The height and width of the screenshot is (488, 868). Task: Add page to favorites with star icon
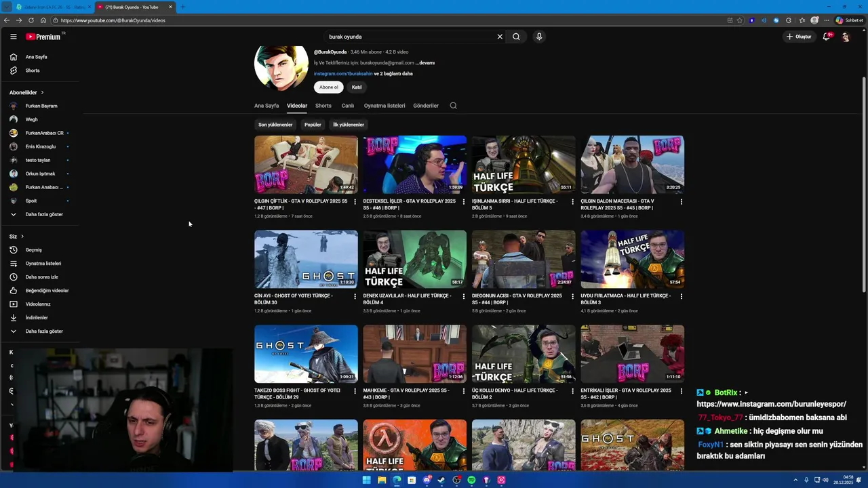(x=740, y=20)
